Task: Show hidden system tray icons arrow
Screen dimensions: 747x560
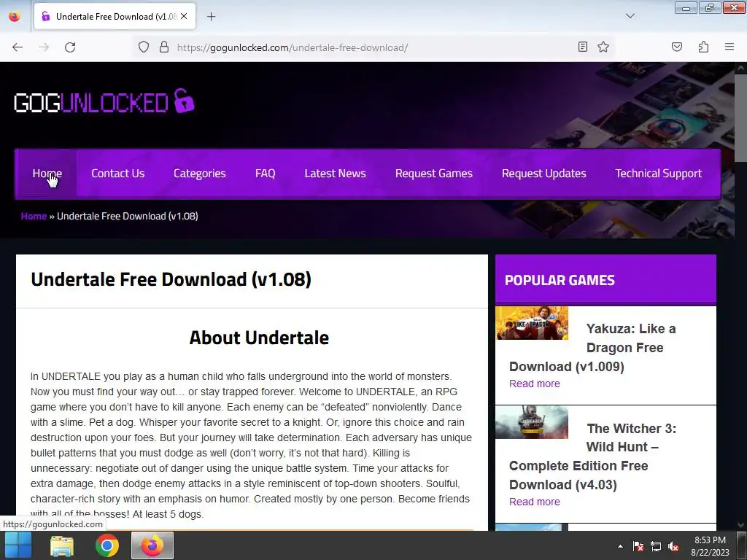Action: click(x=620, y=546)
